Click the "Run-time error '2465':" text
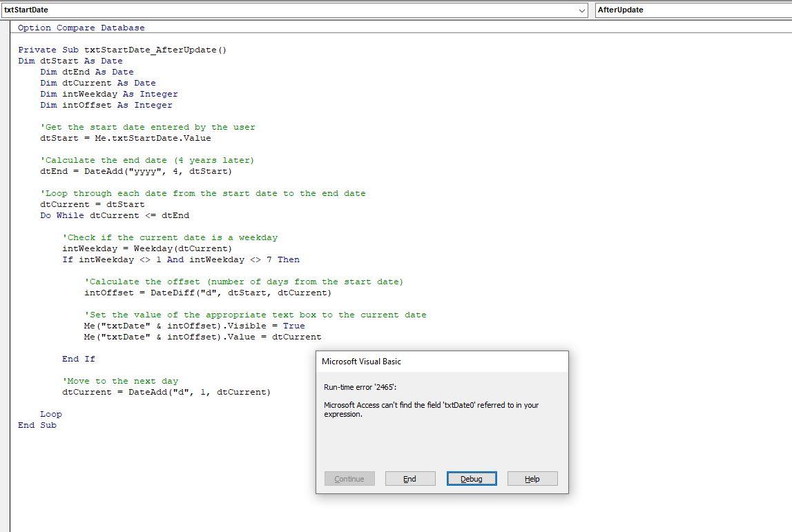This screenshot has width=792, height=532. (x=360, y=387)
